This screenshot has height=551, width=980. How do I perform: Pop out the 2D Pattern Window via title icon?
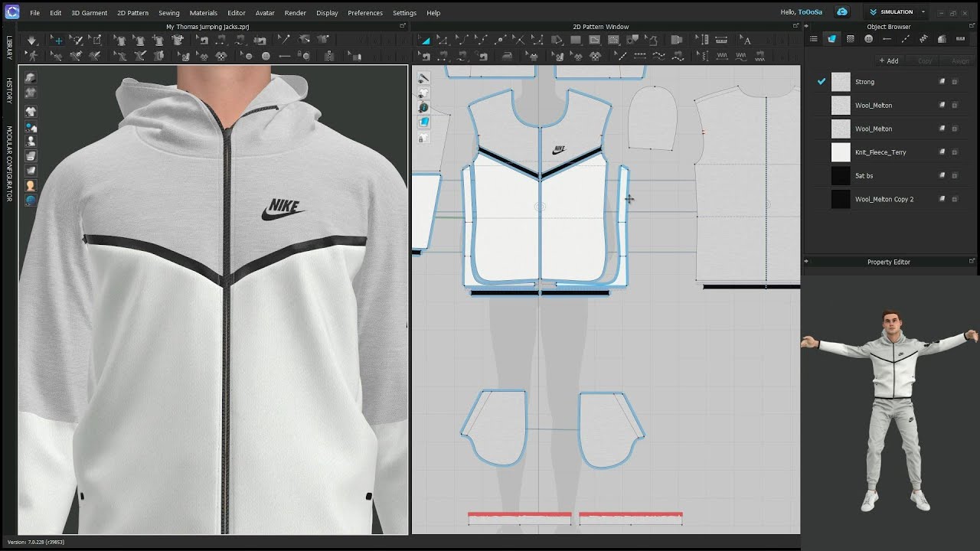click(795, 26)
